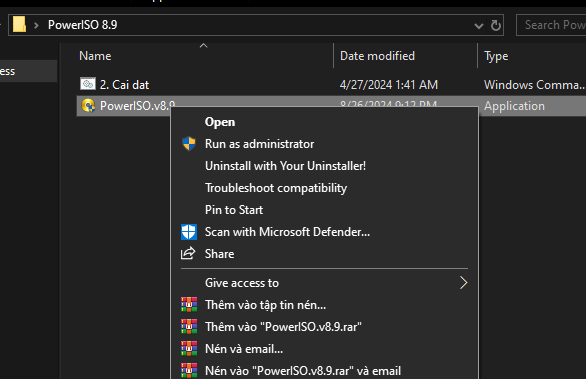Screen dimensions: 586x379
Task: Sort files by the Name column header
Action: point(95,56)
